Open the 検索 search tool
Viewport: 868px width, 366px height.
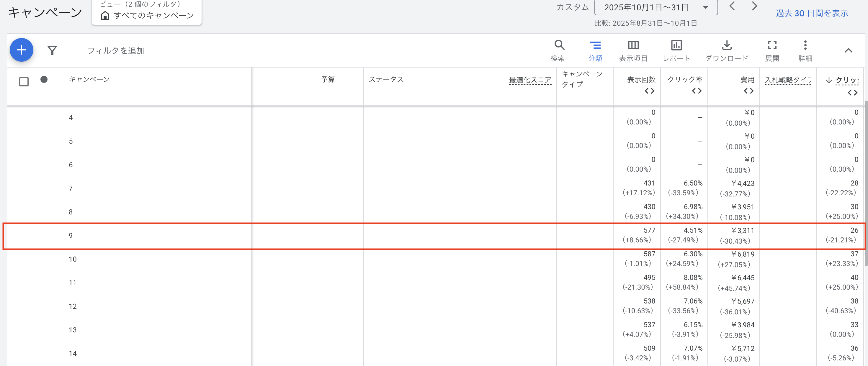(x=559, y=50)
